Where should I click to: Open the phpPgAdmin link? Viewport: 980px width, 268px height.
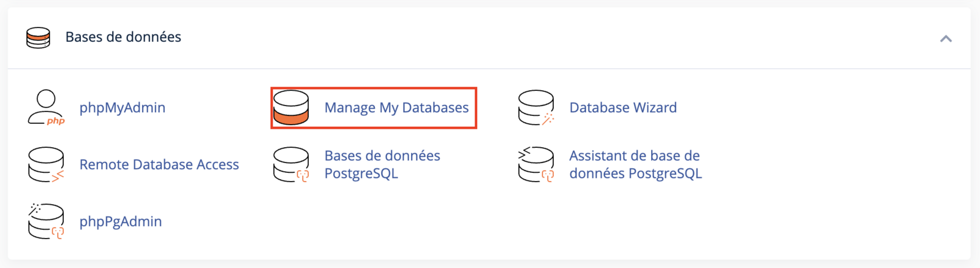click(x=121, y=221)
